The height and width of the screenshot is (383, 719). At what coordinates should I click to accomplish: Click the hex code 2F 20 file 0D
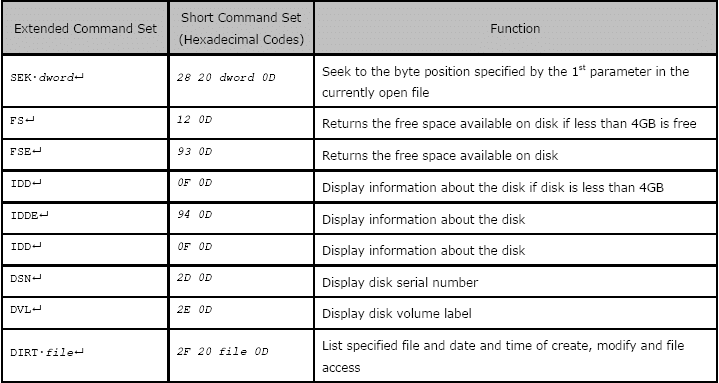[222, 352]
